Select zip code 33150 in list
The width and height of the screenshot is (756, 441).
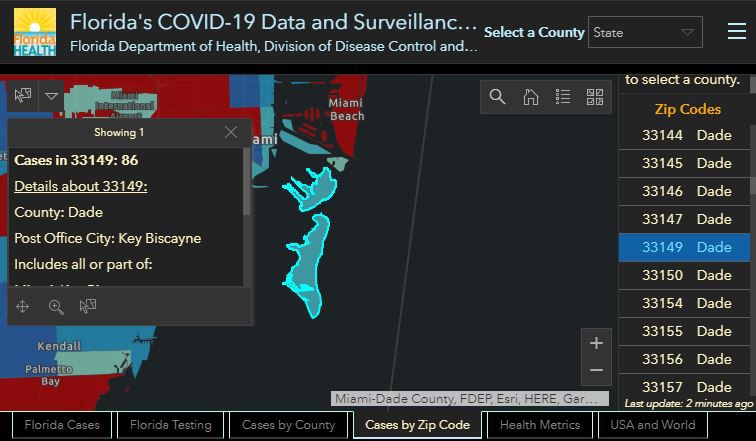tap(686, 275)
